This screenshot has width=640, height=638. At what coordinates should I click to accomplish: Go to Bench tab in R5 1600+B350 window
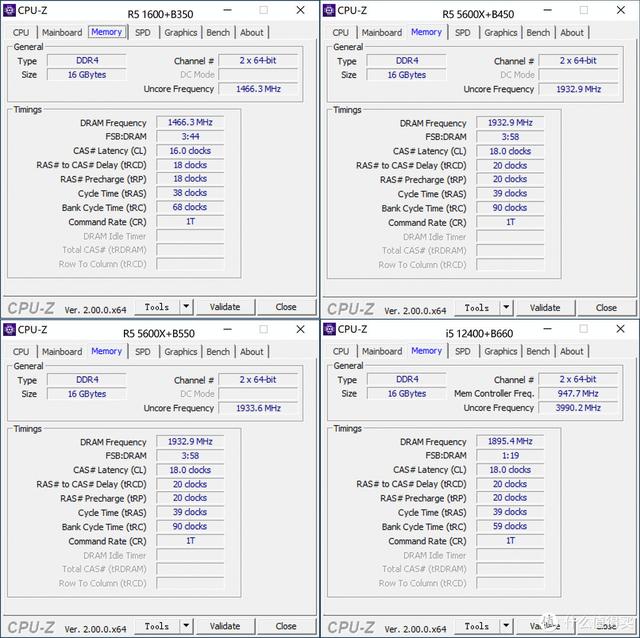[218, 33]
